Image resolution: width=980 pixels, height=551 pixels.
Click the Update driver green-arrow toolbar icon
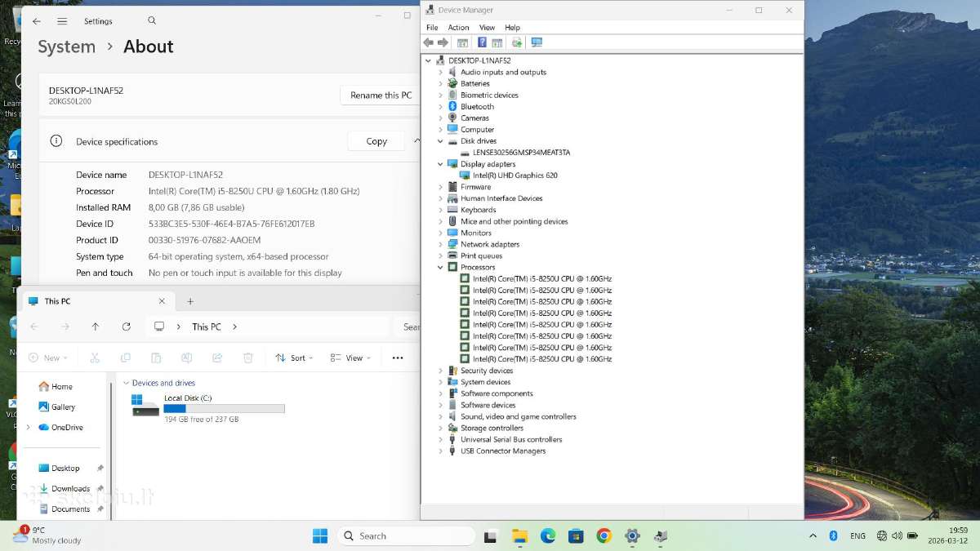tap(516, 42)
